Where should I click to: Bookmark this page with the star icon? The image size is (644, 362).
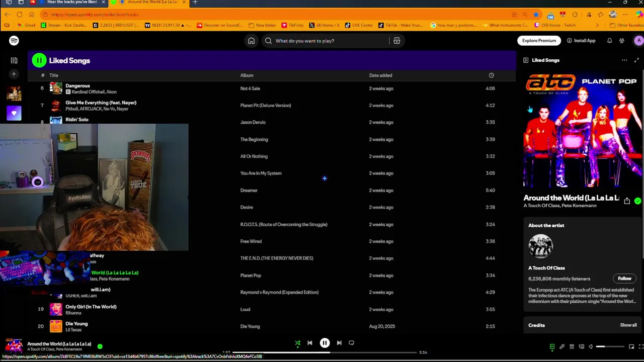[536, 15]
